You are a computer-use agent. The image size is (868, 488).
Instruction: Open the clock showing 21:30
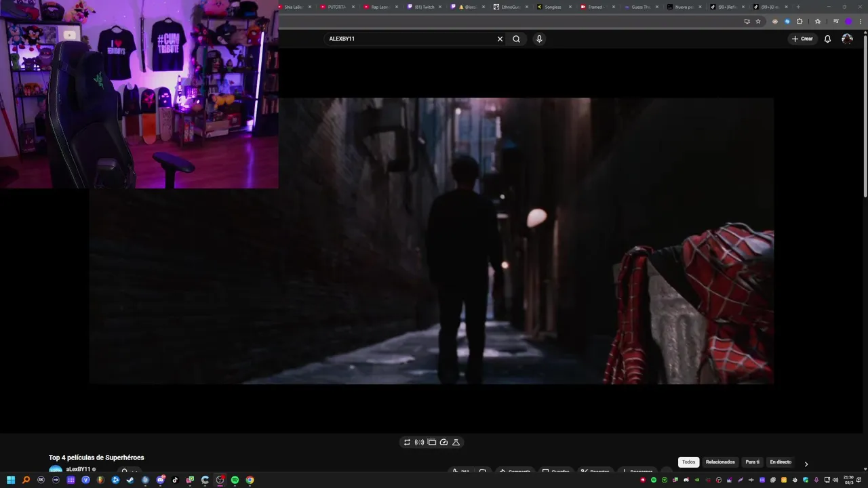[848, 480]
